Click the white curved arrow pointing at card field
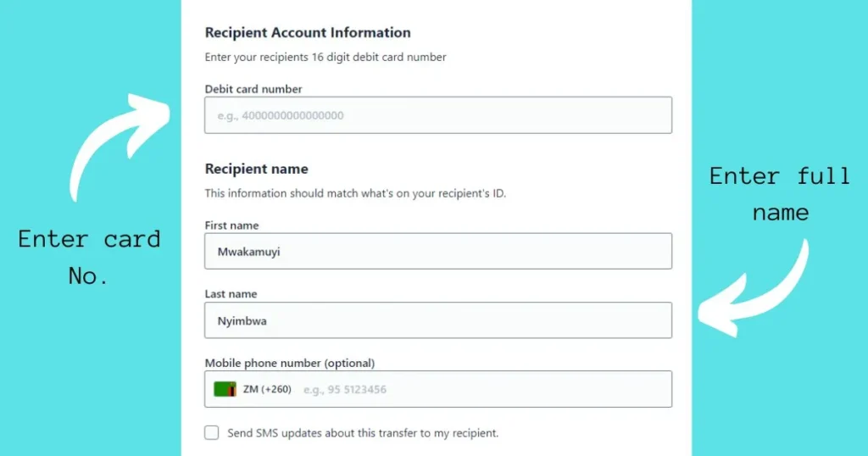Image resolution: width=868 pixels, height=456 pixels. click(x=119, y=146)
